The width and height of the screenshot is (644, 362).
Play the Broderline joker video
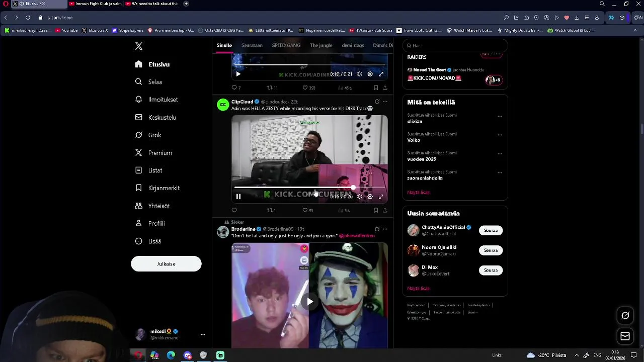coord(310,302)
